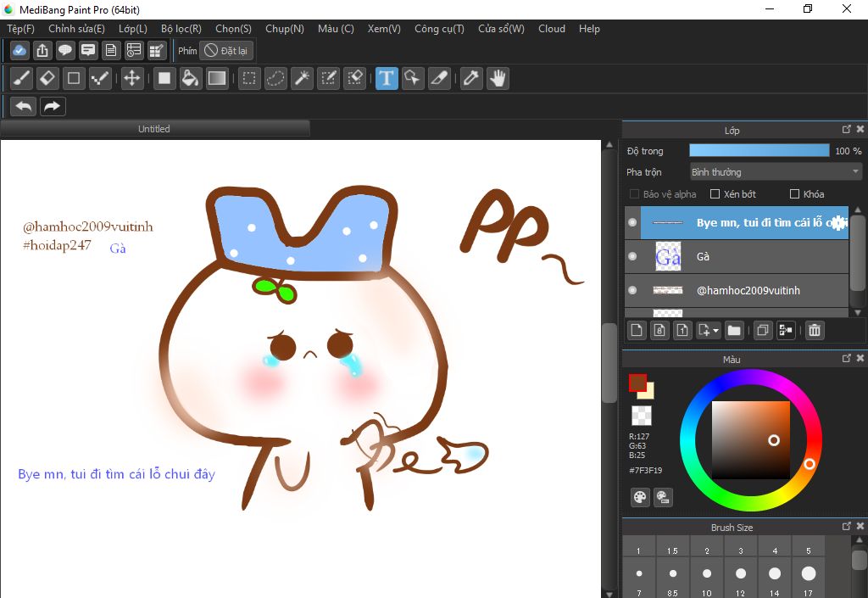Select the Move tool
Viewport: 868px width, 598px height.
[x=131, y=79]
